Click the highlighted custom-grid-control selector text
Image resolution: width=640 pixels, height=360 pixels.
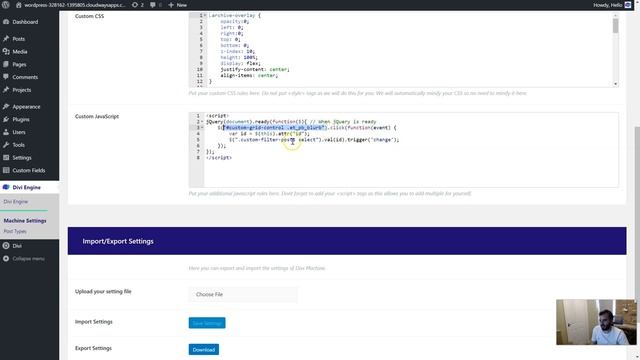[274, 128]
